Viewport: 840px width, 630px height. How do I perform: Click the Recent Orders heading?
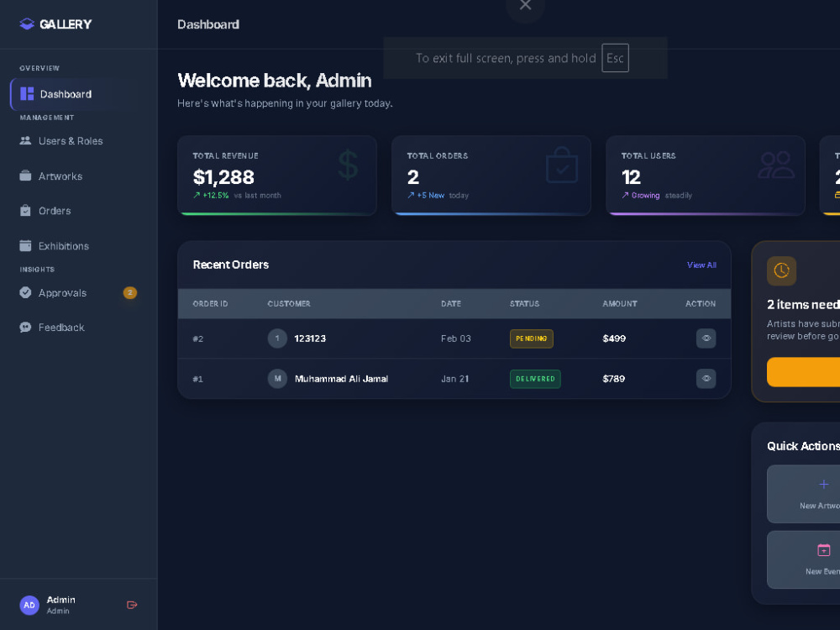(x=231, y=265)
